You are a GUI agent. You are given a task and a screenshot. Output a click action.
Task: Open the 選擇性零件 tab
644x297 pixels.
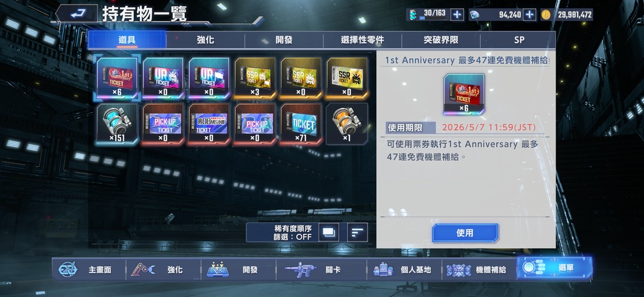pyautogui.click(x=362, y=40)
